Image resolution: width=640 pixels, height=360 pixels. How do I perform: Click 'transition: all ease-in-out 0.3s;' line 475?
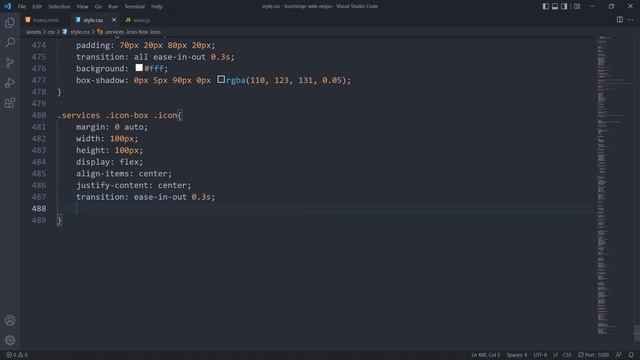pos(155,57)
